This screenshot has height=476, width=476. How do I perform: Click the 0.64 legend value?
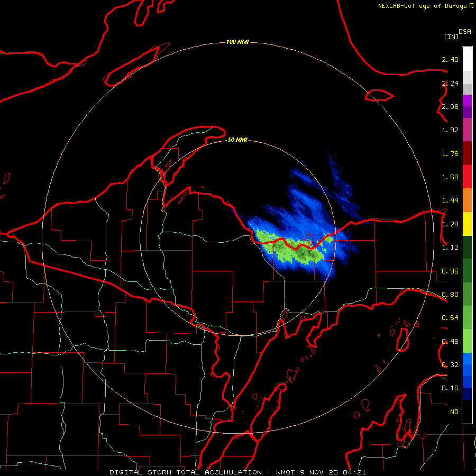click(x=450, y=318)
